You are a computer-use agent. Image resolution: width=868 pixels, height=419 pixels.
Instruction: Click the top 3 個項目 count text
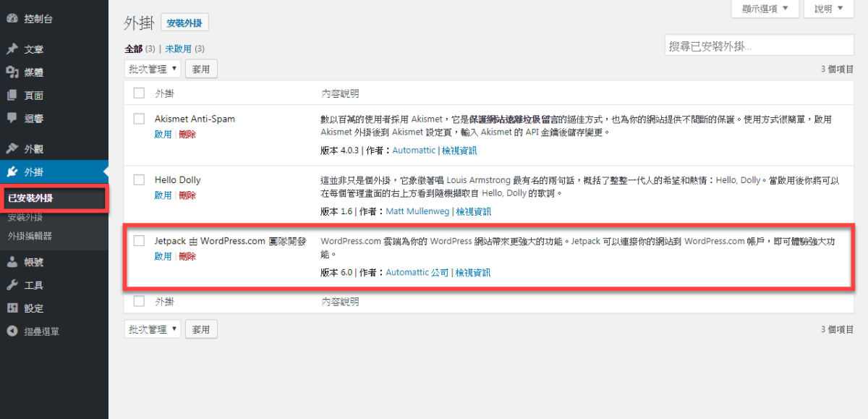837,69
